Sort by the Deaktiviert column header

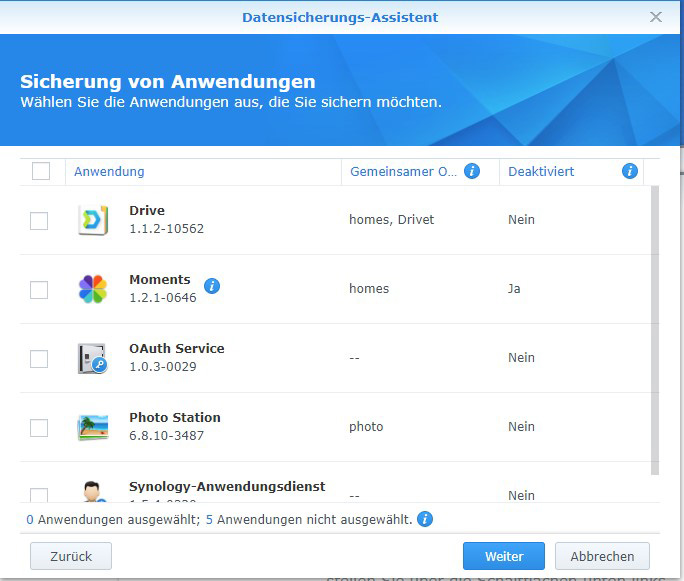[571, 171]
